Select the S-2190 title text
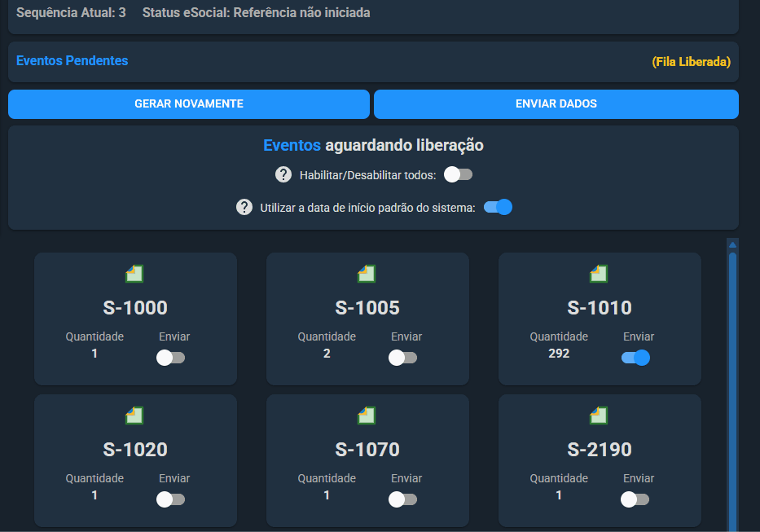 point(600,450)
